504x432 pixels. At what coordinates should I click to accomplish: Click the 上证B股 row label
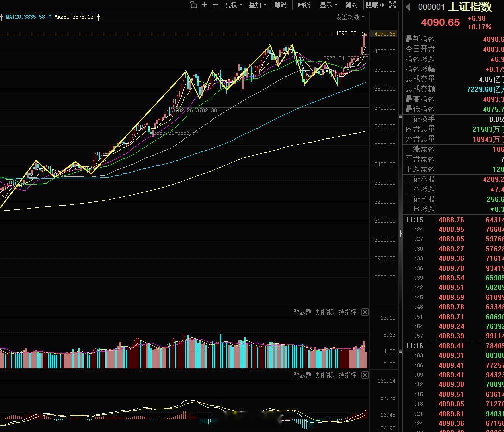tap(420, 199)
